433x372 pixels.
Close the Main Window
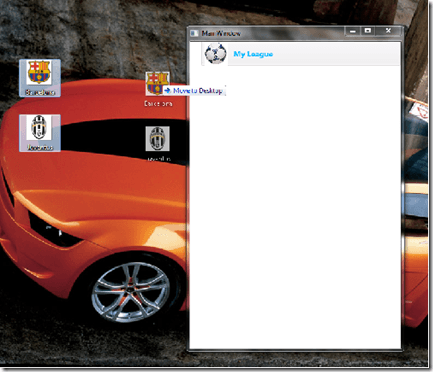click(388, 31)
